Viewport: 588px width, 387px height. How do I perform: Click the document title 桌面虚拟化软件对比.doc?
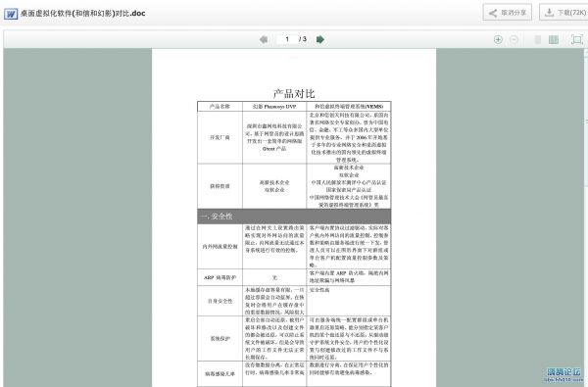tap(82, 14)
